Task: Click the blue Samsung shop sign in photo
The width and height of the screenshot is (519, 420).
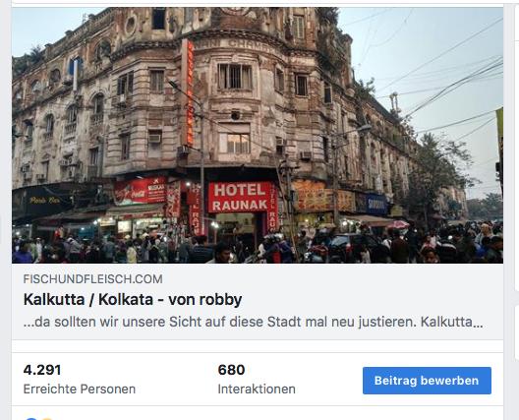Action: (x=374, y=204)
